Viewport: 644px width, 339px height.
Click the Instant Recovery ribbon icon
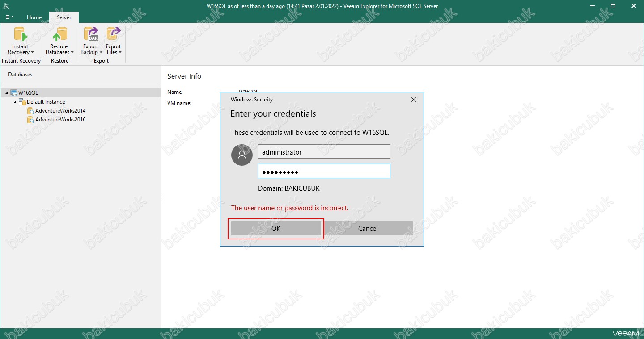tap(20, 34)
